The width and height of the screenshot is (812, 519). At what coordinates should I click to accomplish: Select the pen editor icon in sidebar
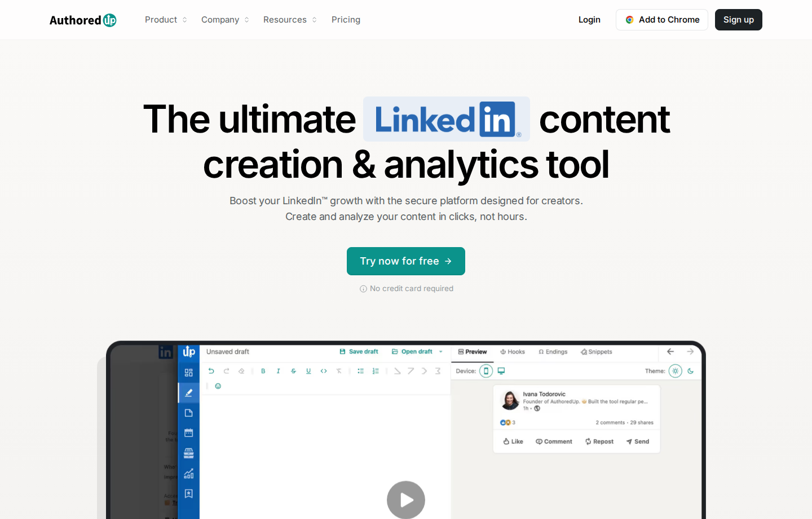click(189, 393)
